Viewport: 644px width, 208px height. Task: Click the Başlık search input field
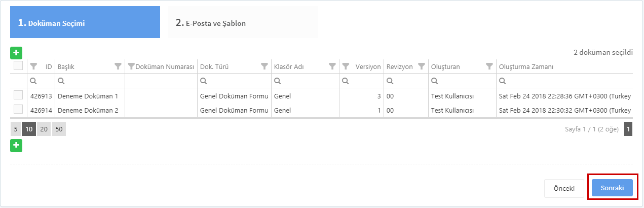(x=90, y=81)
